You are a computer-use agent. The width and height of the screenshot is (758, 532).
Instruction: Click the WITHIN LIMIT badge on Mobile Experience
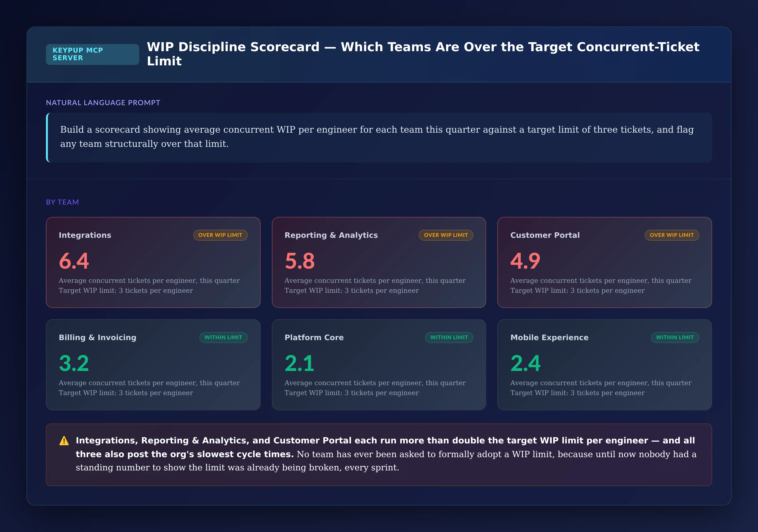(674, 337)
